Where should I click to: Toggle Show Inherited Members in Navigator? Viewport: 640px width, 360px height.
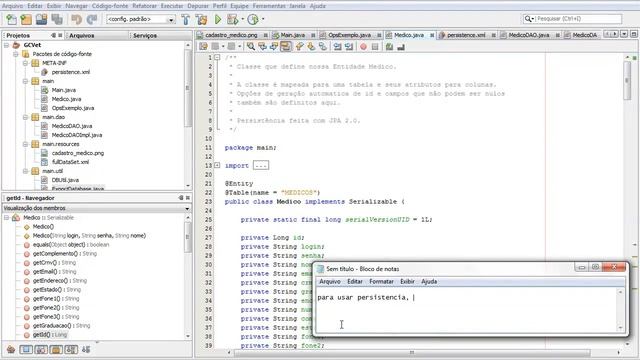pos(11,349)
